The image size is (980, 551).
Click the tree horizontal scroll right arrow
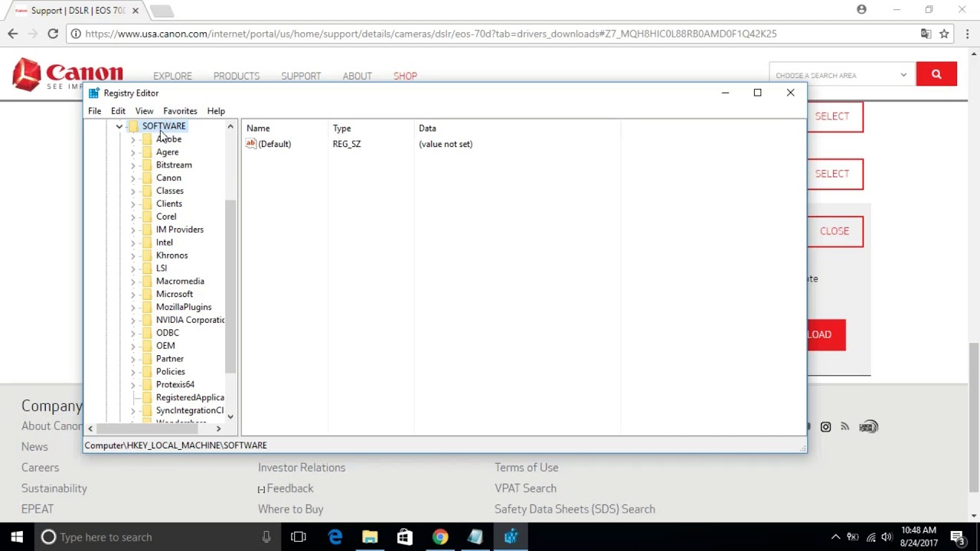(x=218, y=429)
